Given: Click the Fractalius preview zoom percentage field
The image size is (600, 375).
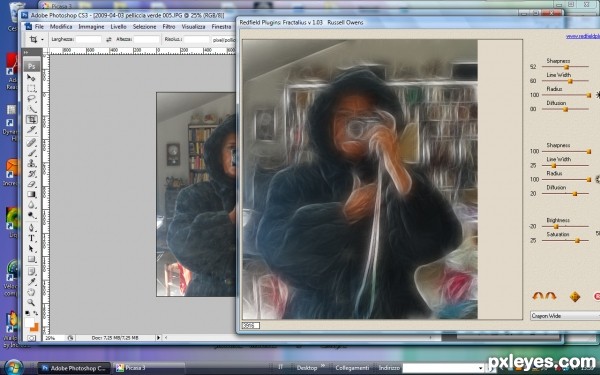Looking at the screenshot, I should tap(251, 326).
